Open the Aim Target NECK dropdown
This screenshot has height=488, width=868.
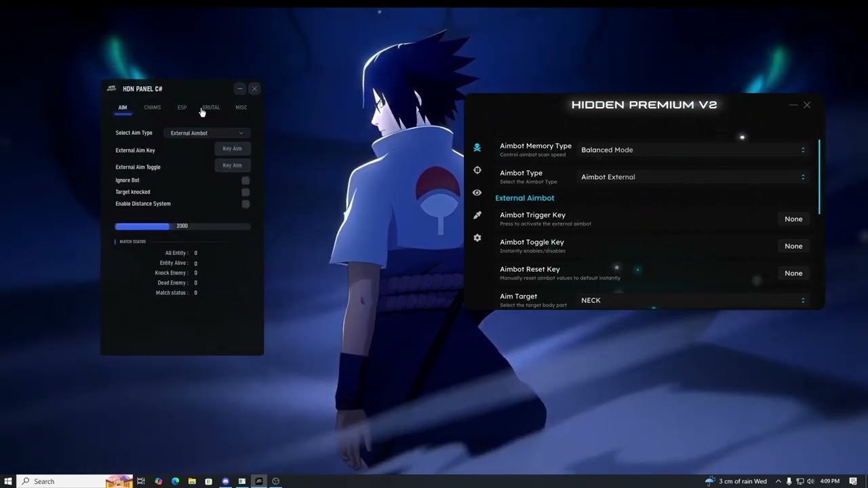693,300
